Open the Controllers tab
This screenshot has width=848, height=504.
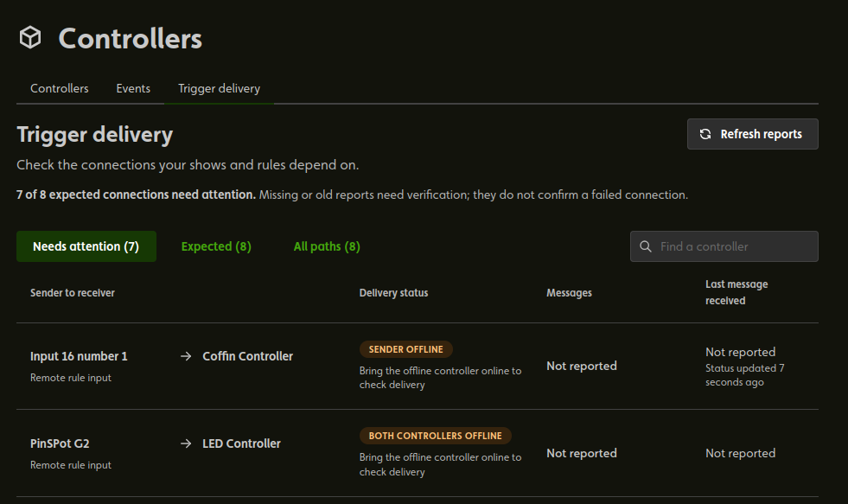[x=60, y=88]
